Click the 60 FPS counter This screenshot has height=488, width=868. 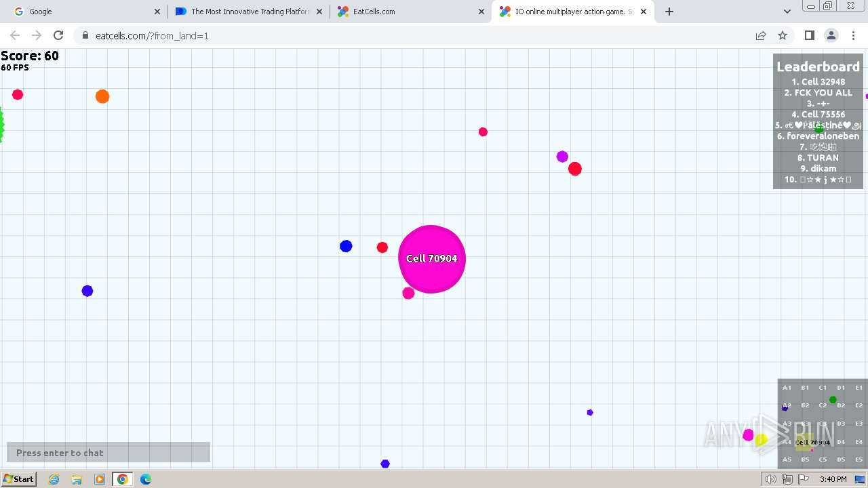[15, 68]
